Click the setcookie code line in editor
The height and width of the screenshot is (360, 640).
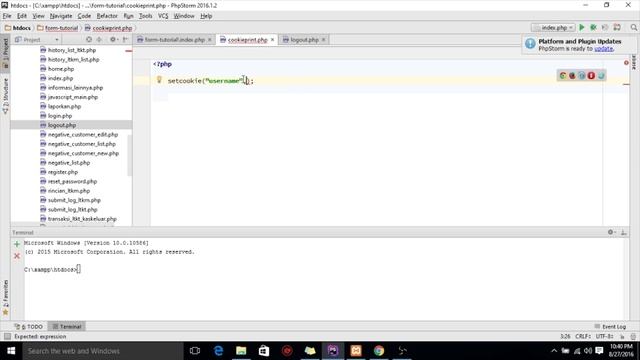(x=211, y=81)
